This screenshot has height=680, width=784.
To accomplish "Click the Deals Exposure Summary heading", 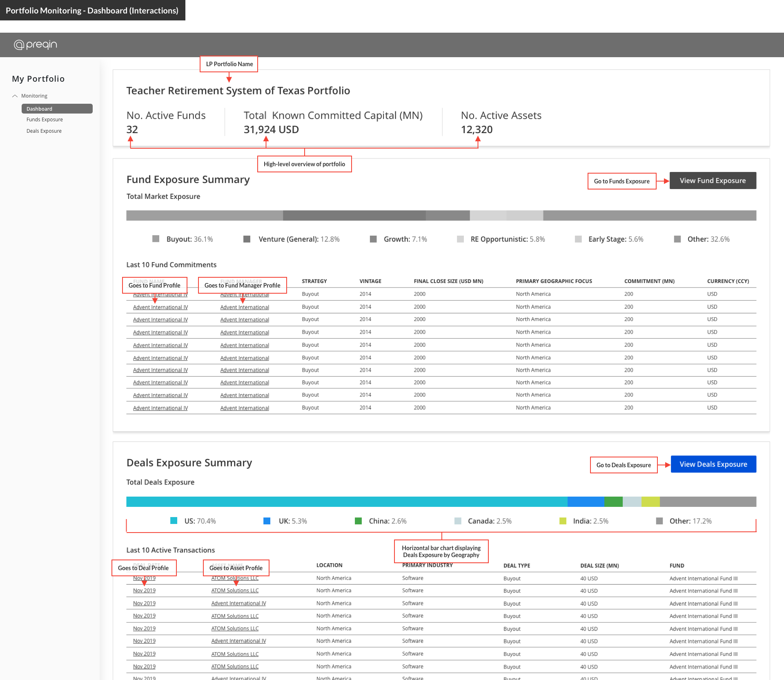I will pyautogui.click(x=189, y=463).
